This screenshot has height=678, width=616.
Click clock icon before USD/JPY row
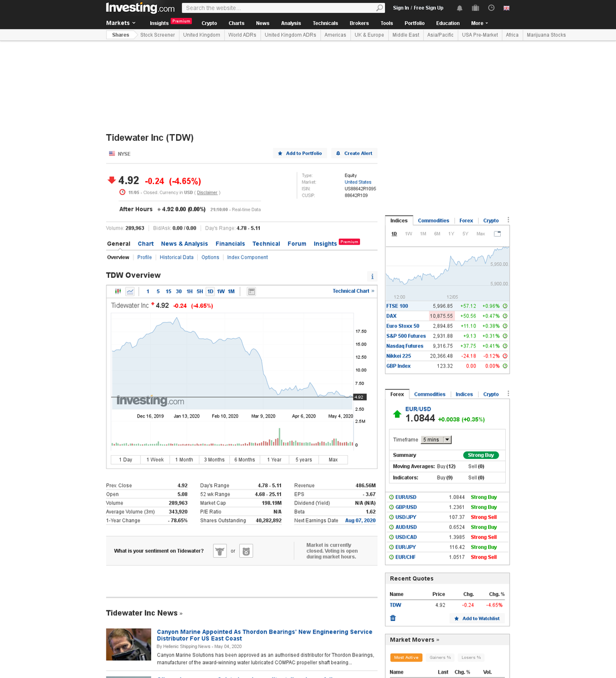click(x=391, y=517)
